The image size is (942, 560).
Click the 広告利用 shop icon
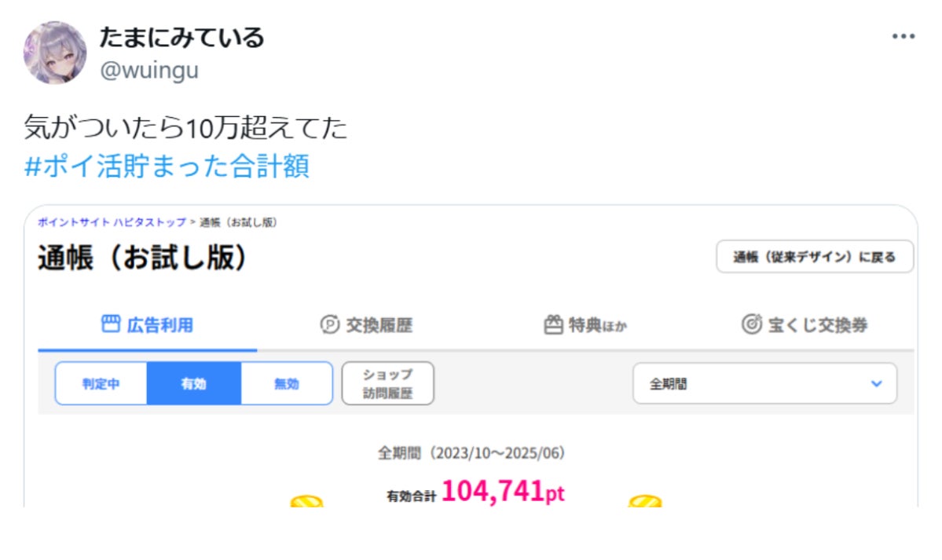(x=111, y=324)
